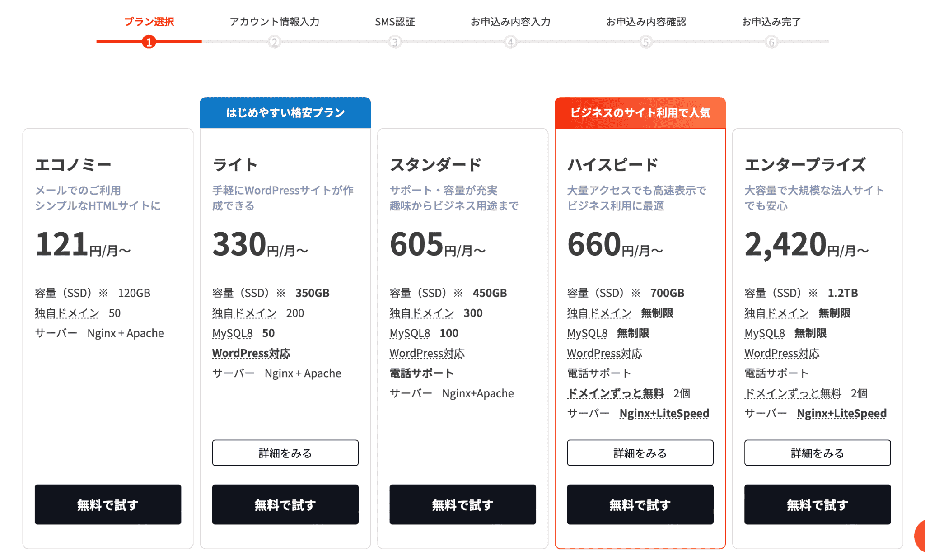This screenshot has height=560, width=925.
Task: Click the orange floating chat icon
Action: tap(920, 536)
